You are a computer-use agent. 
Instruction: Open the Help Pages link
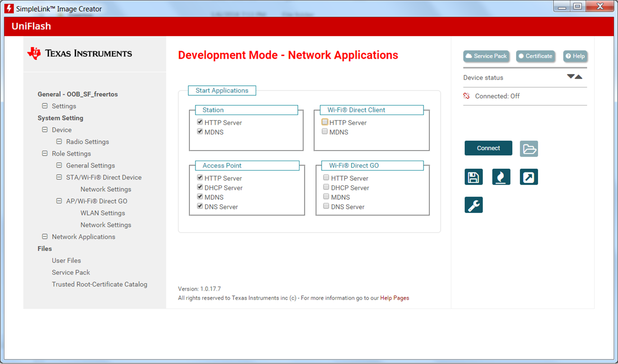[x=394, y=298]
